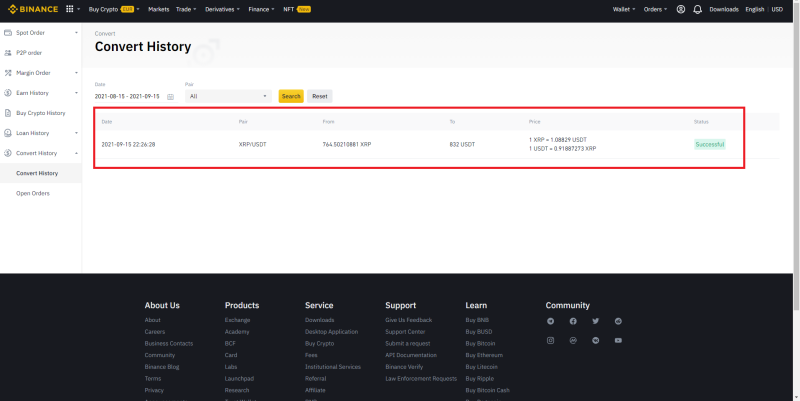This screenshot has height=401, width=800.
Task: Open the Academy footer link
Action: click(237, 332)
